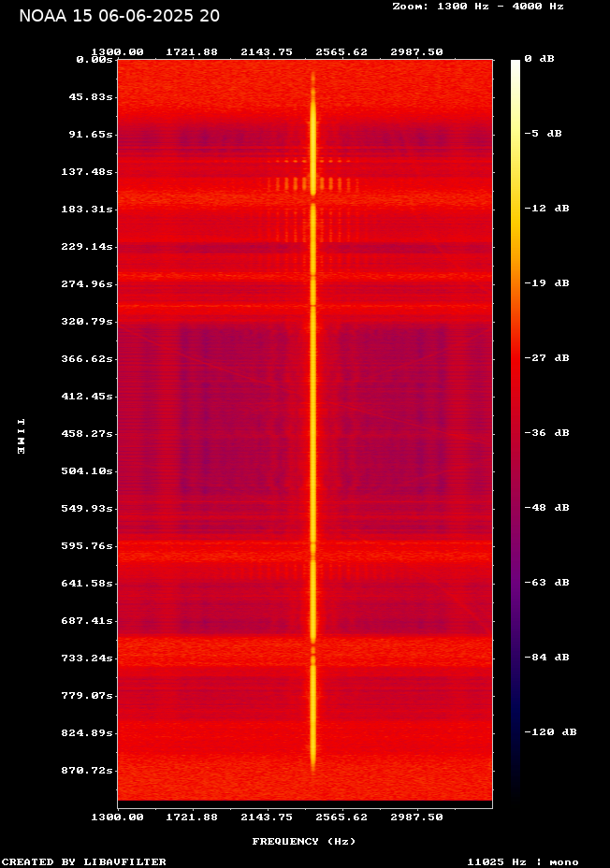Click the "-19 dB" scale label
610x868 pixels.
[547, 282]
